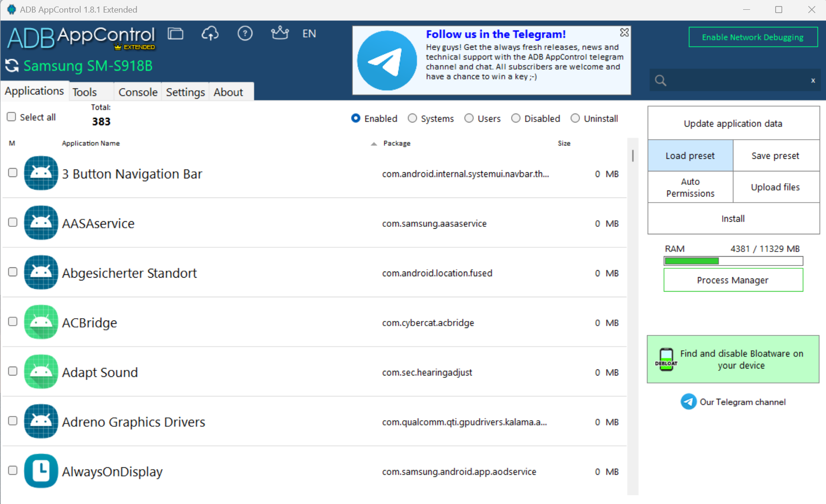826x504 pixels.
Task: Check the ACBridge checkbox
Action: coord(13,321)
